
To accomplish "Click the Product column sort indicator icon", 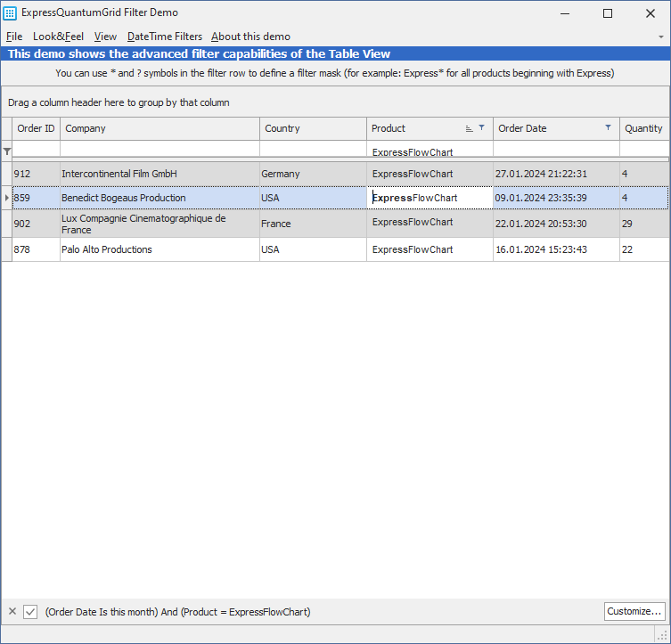I will (x=469, y=128).
